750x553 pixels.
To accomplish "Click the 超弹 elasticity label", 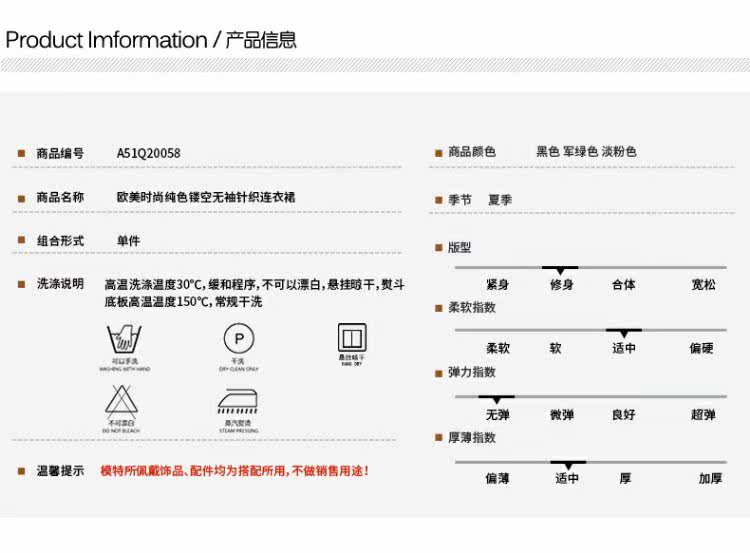I will tap(703, 414).
